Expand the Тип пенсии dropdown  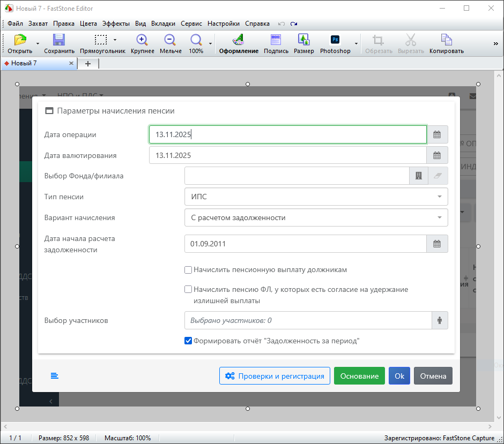316,197
